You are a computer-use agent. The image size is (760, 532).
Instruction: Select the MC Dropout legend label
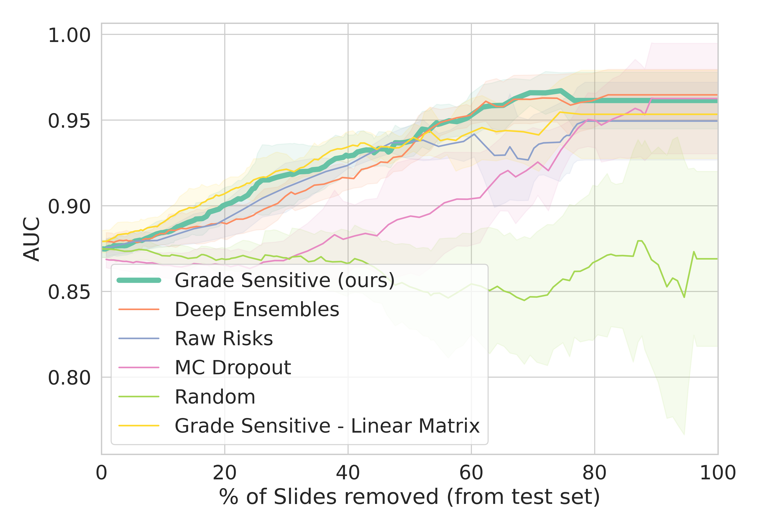click(x=233, y=367)
